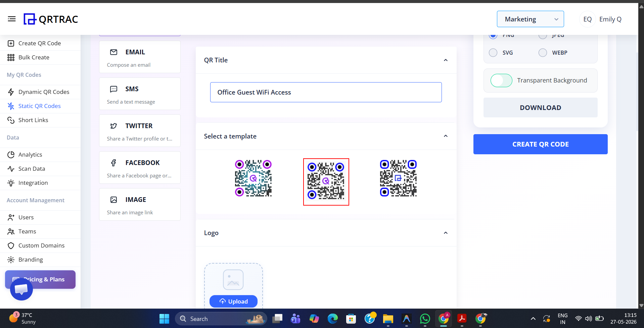Click the EMAIL envelope icon
Viewport: 644px width, 328px height.
coord(114,52)
